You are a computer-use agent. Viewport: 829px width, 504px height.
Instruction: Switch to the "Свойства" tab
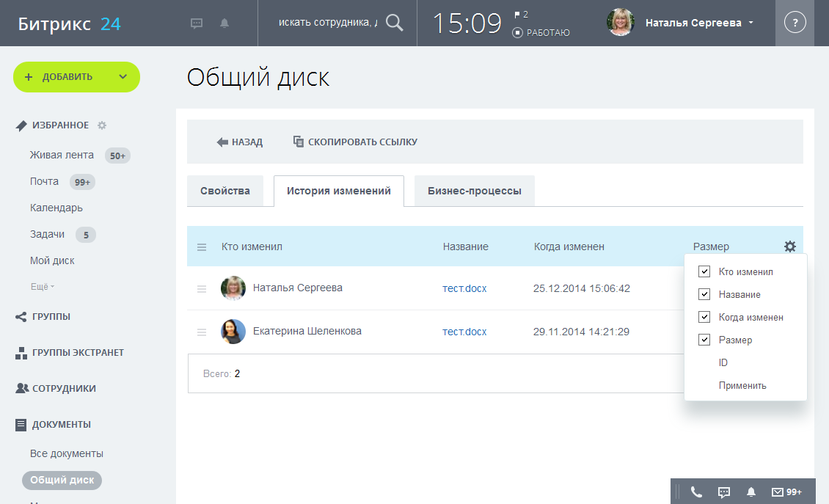coord(225,191)
